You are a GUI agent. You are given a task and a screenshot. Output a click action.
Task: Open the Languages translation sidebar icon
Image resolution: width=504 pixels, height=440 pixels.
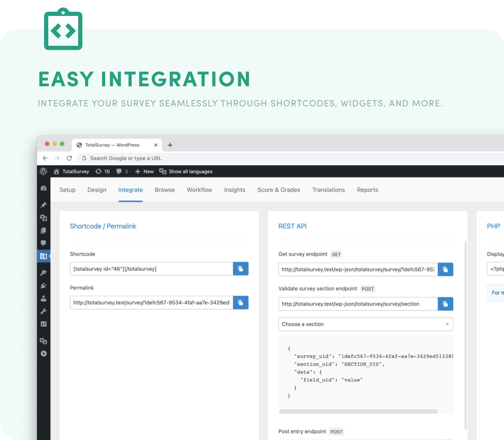coord(43,341)
